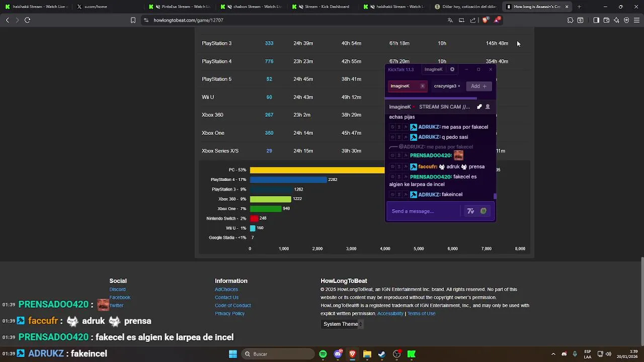Click Xbox One polled count 350
Viewport: 644px width, 362px height.
click(x=269, y=133)
